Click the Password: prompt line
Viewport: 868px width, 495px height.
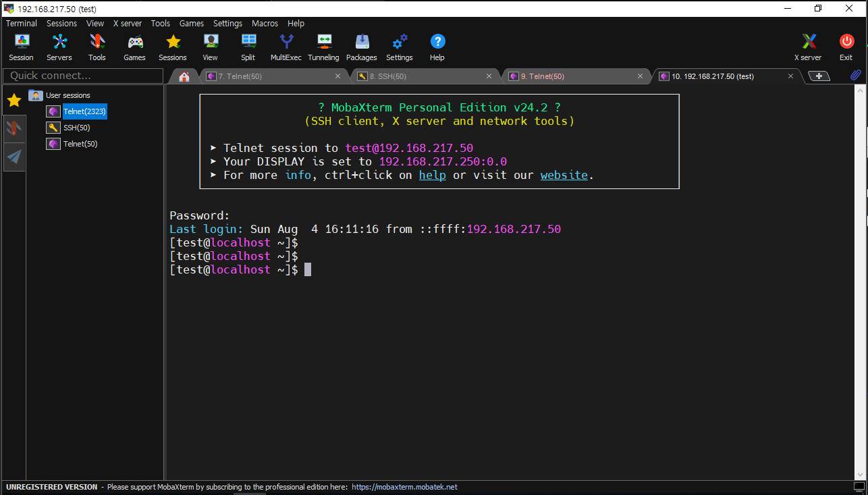coord(200,215)
